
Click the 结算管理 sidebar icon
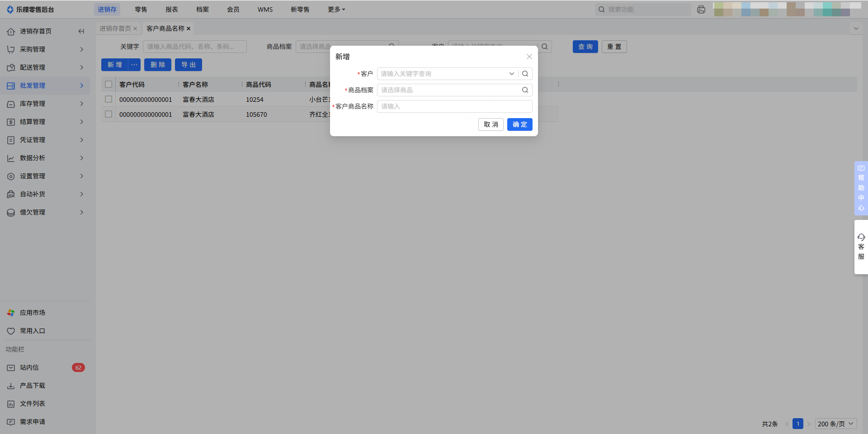coord(11,122)
